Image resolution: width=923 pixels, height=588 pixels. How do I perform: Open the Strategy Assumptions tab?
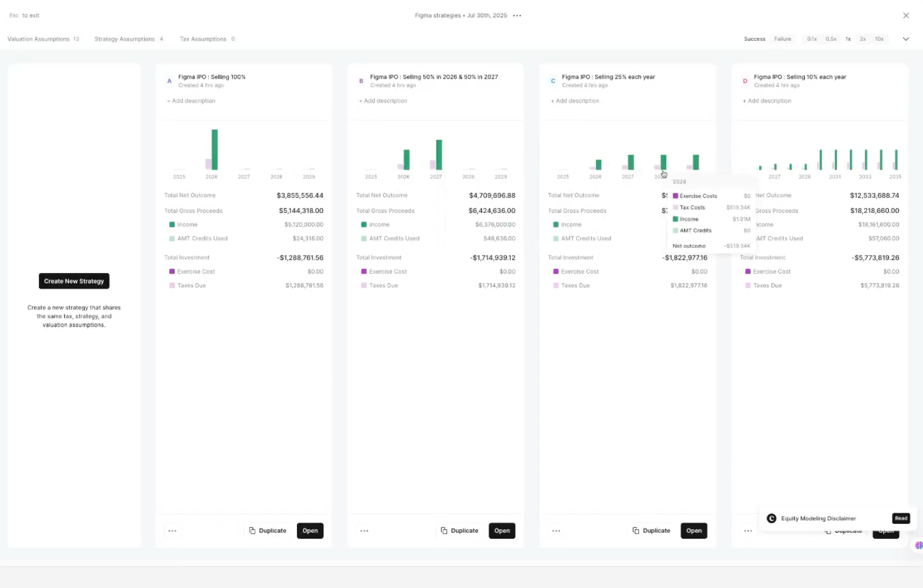coord(128,39)
